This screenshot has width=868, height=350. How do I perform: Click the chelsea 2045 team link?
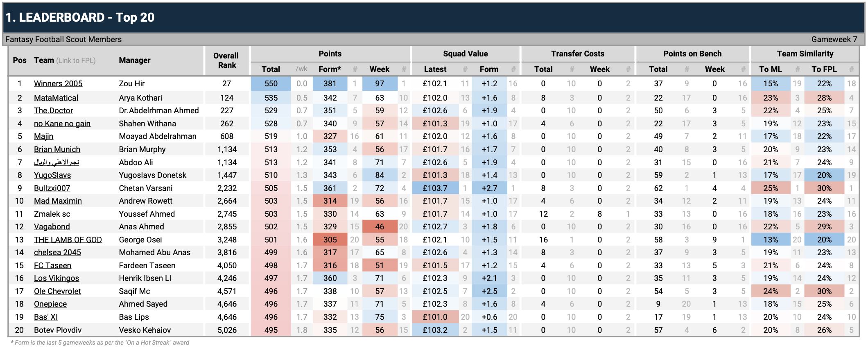click(x=57, y=253)
